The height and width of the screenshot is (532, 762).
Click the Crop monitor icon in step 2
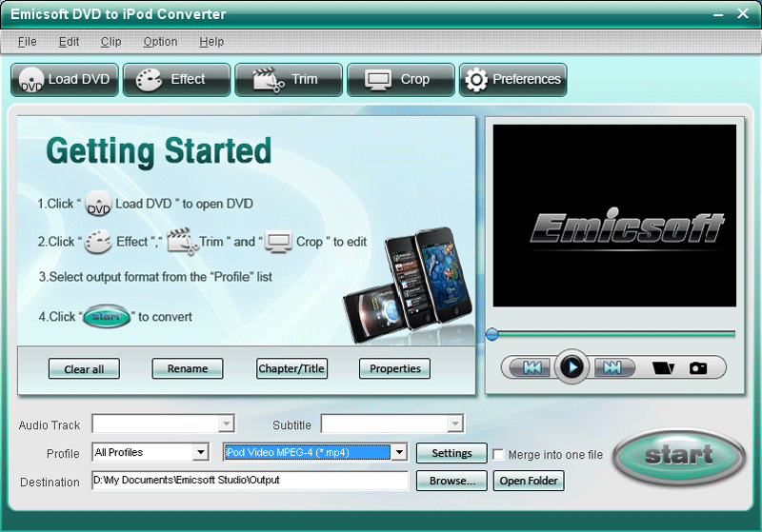[x=278, y=242]
